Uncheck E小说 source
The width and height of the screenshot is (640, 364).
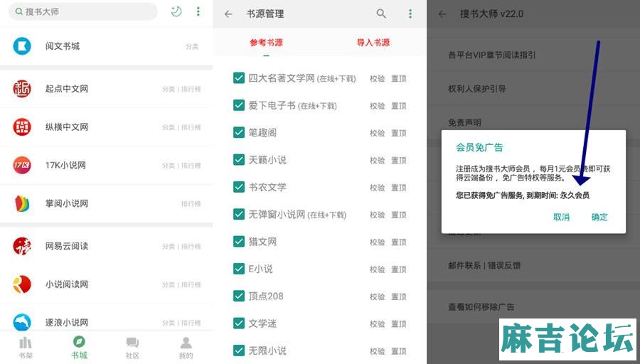pos(239,269)
